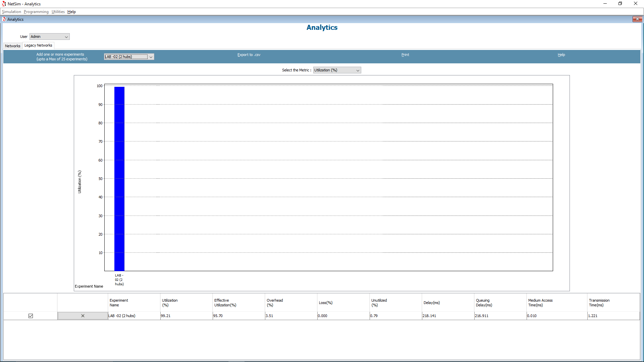Open the Select the Metric dropdown

337,70
